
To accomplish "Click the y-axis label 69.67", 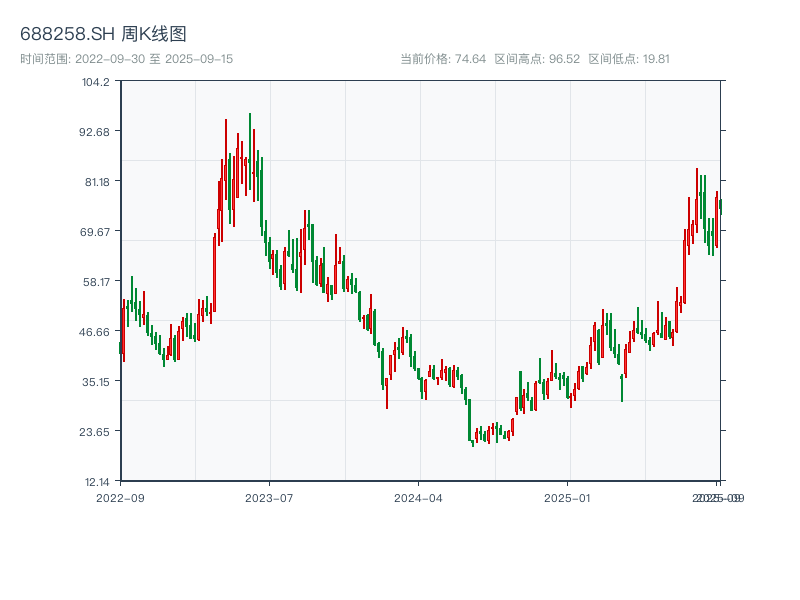I will click(95, 232).
